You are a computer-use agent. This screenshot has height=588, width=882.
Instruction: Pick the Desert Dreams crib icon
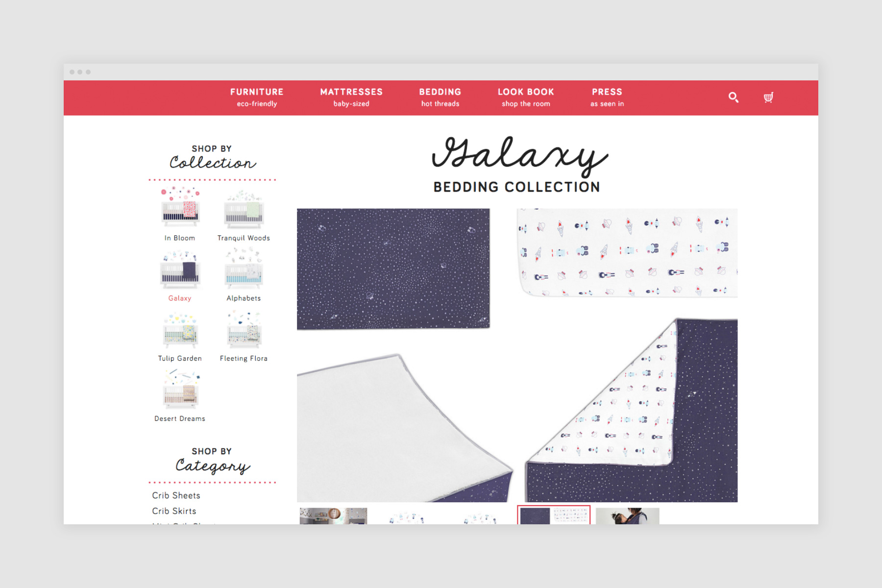point(180,390)
